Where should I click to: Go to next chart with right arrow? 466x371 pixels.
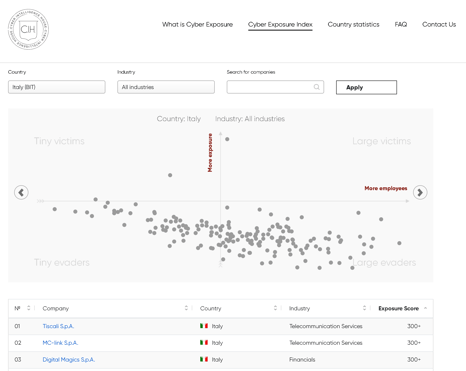click(420, 192)
